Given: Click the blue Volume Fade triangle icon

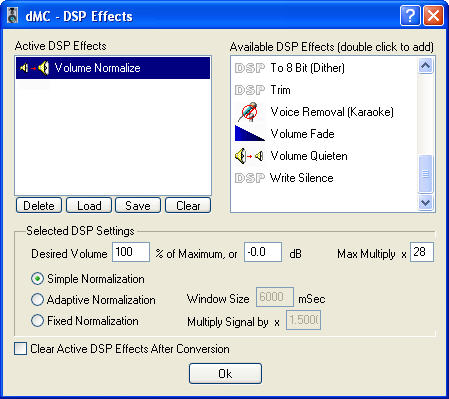Looking at the screenshot, I should [250, 133].
